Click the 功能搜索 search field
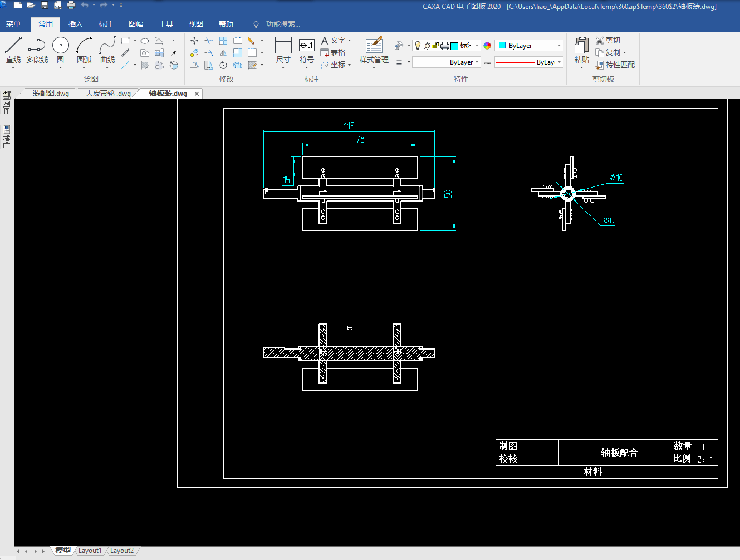Viewport: 740px width, 560px height. [x=283, y=24]
